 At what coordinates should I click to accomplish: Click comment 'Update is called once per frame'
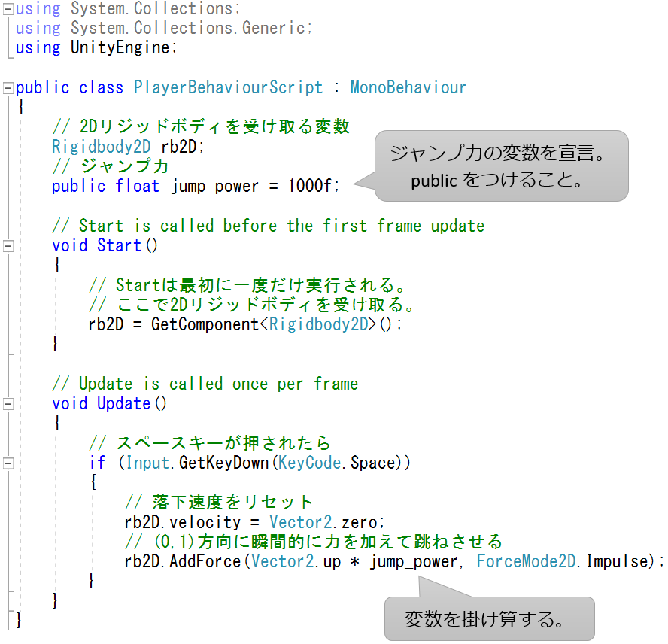[219, 384]
